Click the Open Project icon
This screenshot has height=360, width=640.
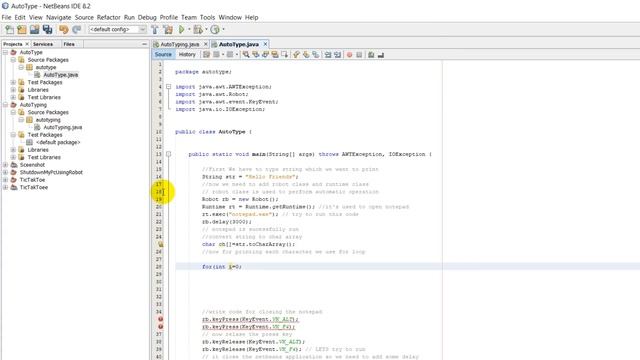(x=35, y=29)
